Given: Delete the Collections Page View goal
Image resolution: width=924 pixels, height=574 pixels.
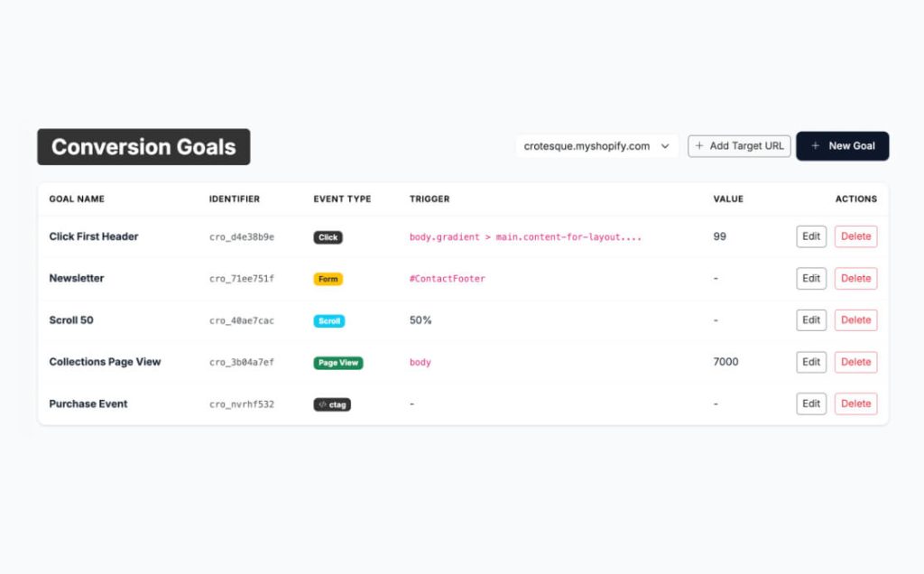Looking at the screenshot, I should 855,362.
